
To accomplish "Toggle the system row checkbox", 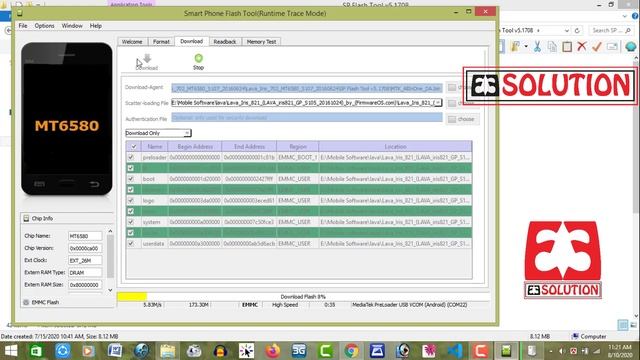I will (131, 222).
